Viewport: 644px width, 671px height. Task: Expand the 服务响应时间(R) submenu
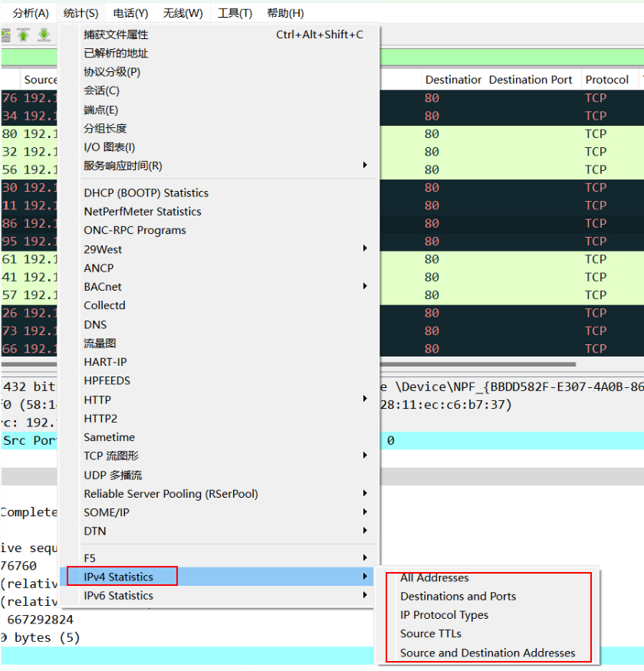tap(219, 166)
